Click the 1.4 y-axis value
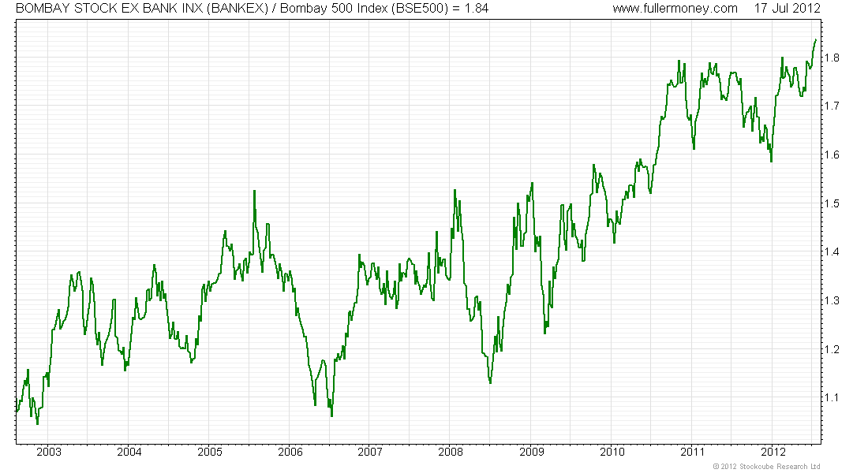This screenshot has width=868, height=473. pos(832,251)
